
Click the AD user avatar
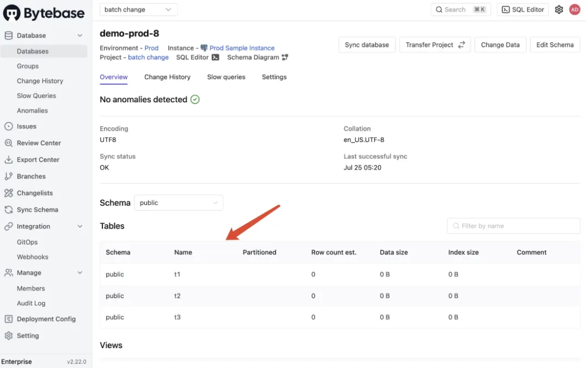point(574,10)
